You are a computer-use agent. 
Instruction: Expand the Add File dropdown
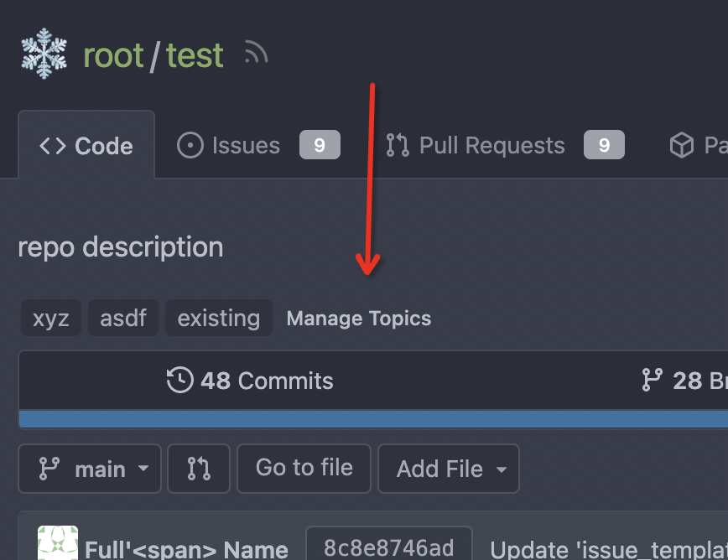coord(449,469)
